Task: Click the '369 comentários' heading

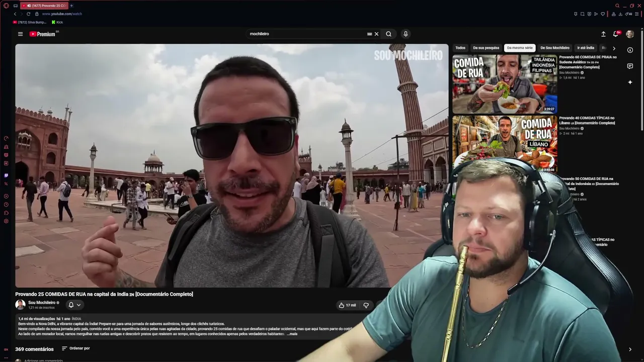Action: [x=34, y=349]
